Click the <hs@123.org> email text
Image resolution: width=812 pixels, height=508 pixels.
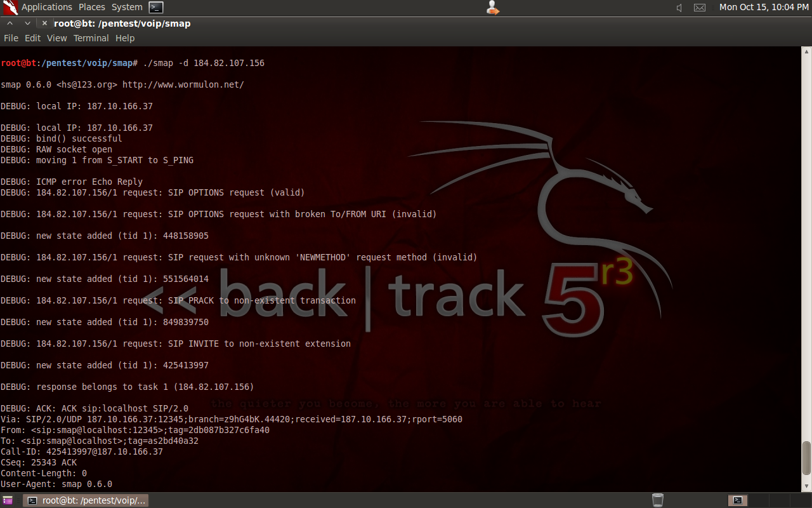[87, 84]
